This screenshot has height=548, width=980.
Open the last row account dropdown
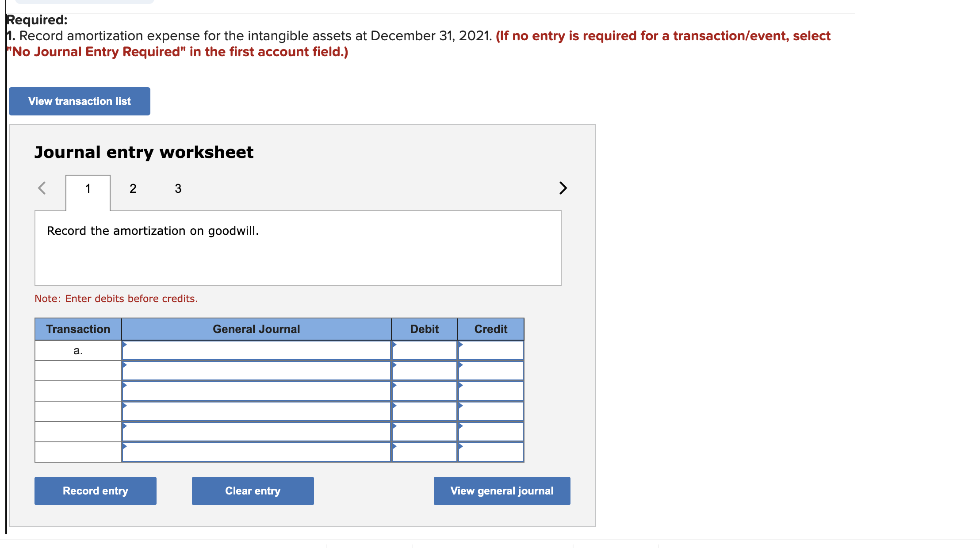coord(256,452)
